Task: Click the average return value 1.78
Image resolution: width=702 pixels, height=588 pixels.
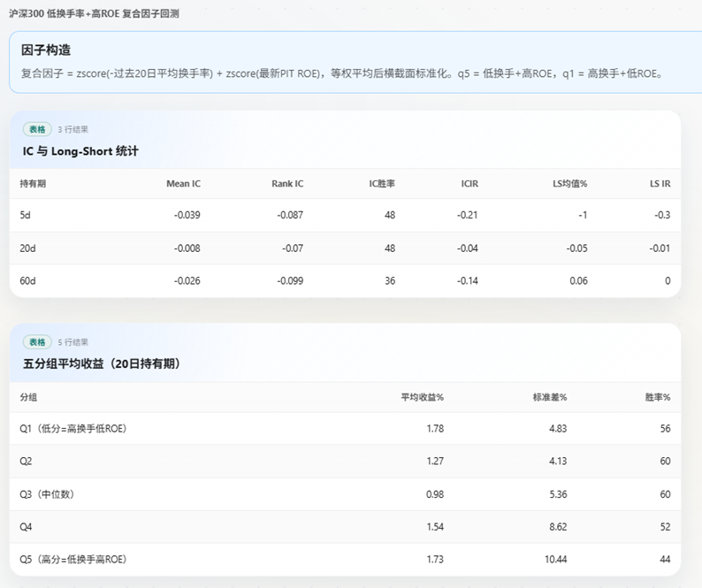Action: coord(435,429)
